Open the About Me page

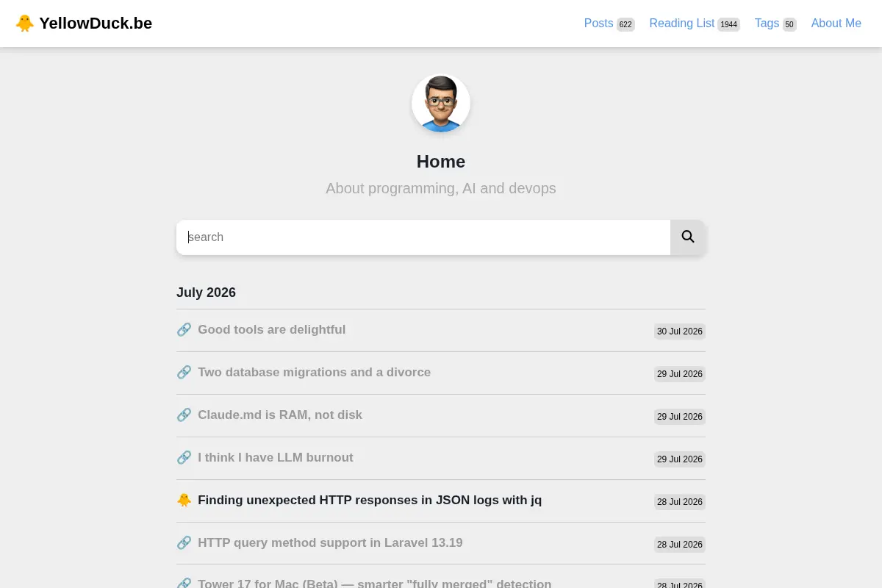point(836,24)
